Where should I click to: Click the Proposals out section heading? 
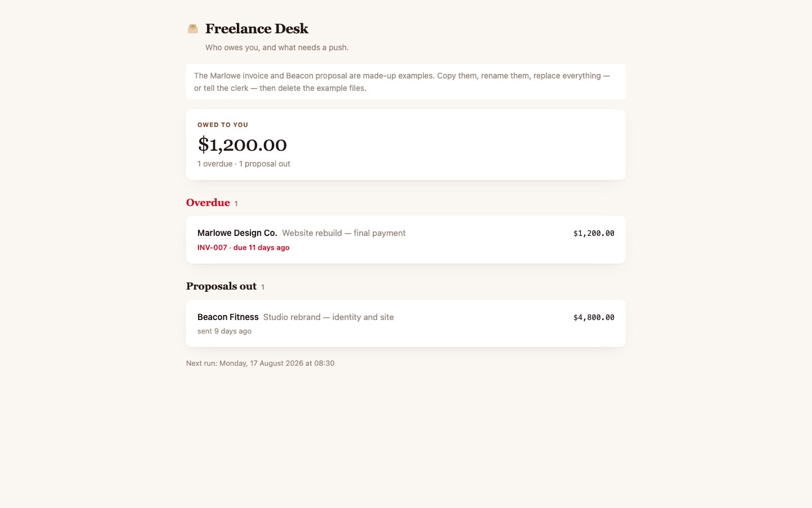[221, 286]
